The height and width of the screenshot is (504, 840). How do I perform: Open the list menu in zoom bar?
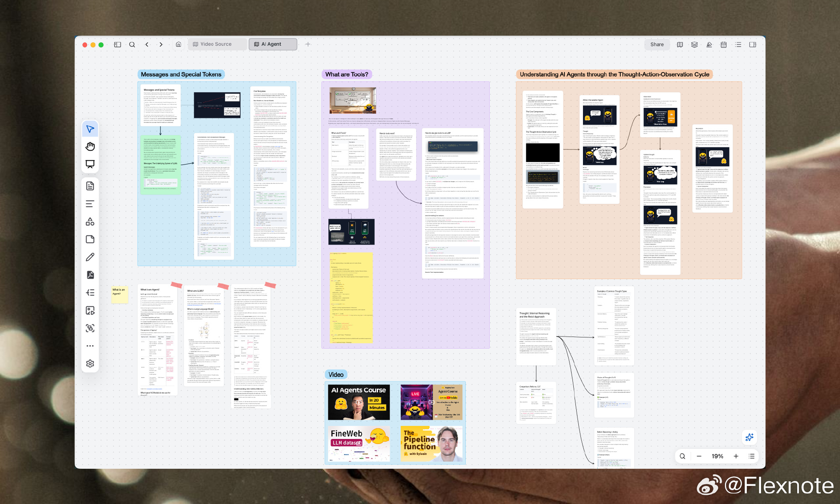pos(752,456)
